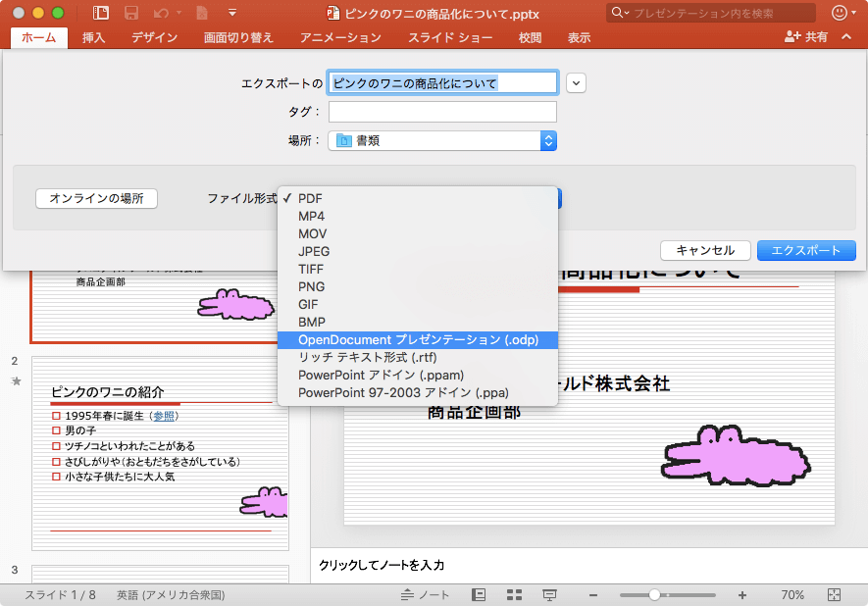Select PNG file format
This screenshot has height=606, width=868.
pyautogui.click(x=418, y=286)
